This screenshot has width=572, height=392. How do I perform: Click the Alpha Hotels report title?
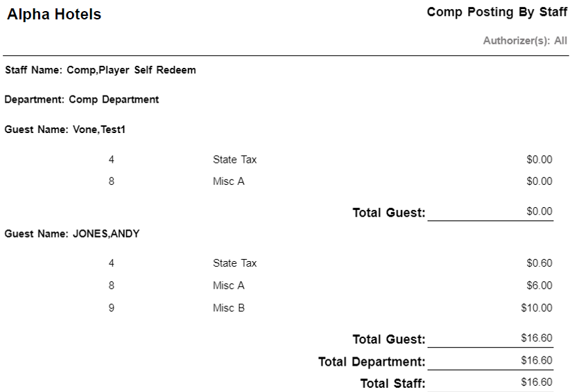click(x=54, y=15)
